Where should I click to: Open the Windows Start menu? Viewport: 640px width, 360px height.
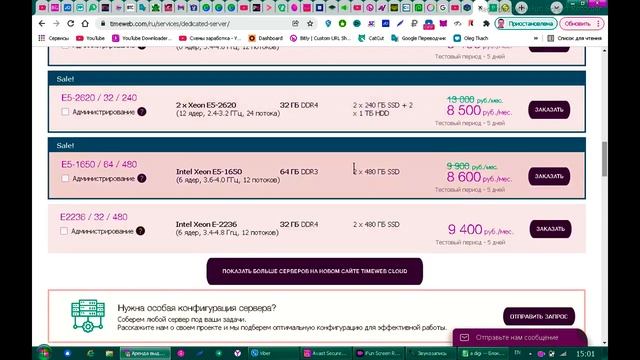(44, 353)
